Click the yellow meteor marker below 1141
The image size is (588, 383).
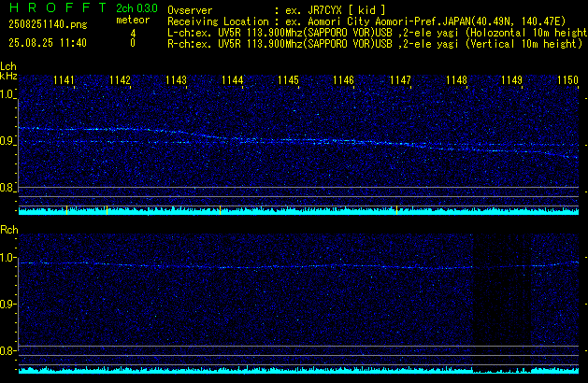(66, 210)
